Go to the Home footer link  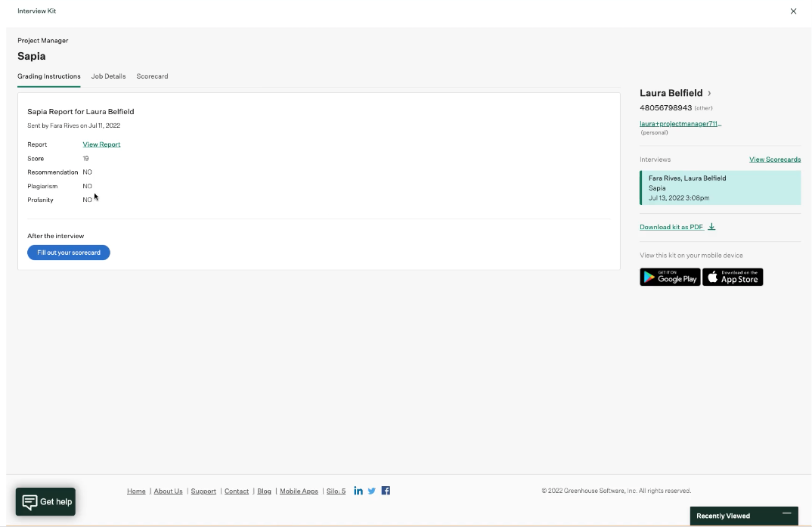(136, 491)
